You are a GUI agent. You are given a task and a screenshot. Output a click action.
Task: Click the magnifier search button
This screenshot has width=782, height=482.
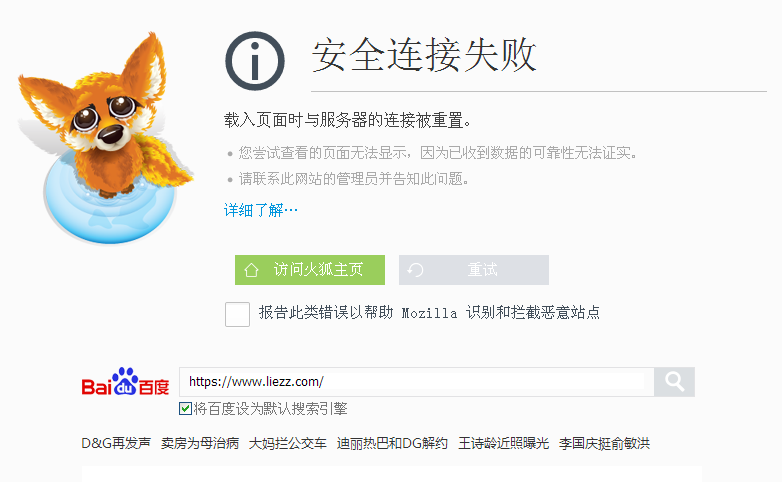coord(674,382)
